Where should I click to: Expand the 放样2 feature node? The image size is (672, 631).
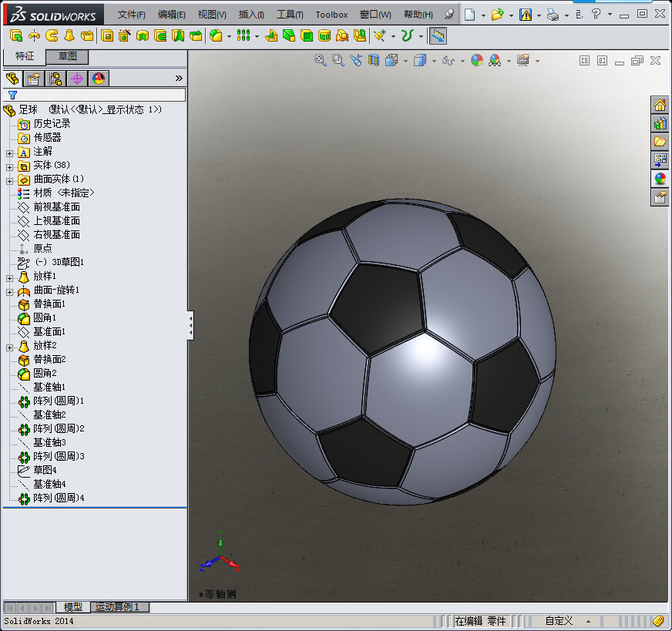(x=9, y=347)
